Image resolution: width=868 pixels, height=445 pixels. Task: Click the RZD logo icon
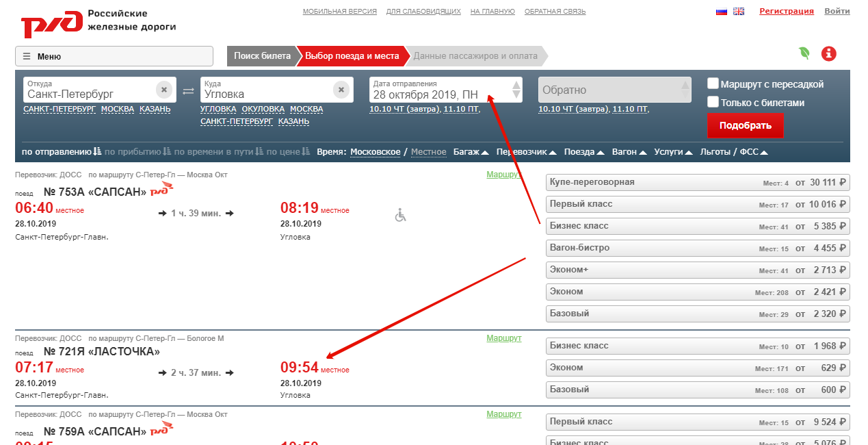(51, 25)
